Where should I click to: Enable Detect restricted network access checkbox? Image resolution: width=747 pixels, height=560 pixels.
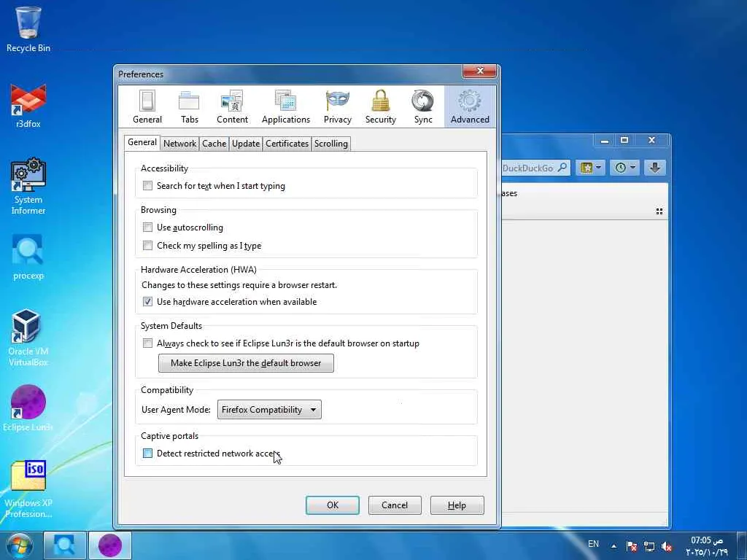pyautogui.click(x=147, y=454)
